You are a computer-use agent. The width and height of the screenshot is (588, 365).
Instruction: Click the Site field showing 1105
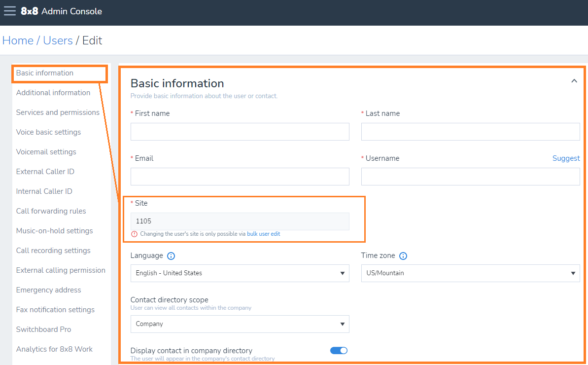click(240, 221)
